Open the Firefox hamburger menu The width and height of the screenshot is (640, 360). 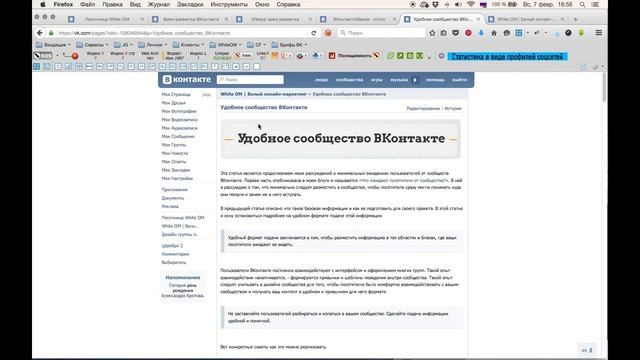pyautogui.click(x=599, y=33)
